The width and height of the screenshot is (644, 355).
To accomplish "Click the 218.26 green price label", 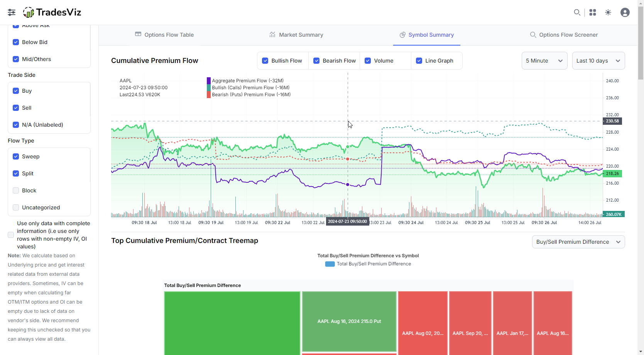I will point(612,173).
